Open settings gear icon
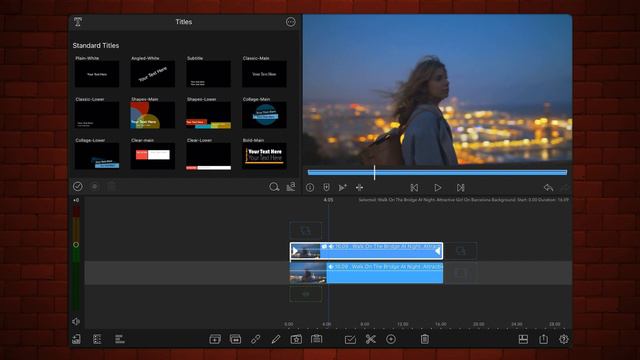The height and width of the screenshot is (360, 640). (x=564, y=339)
